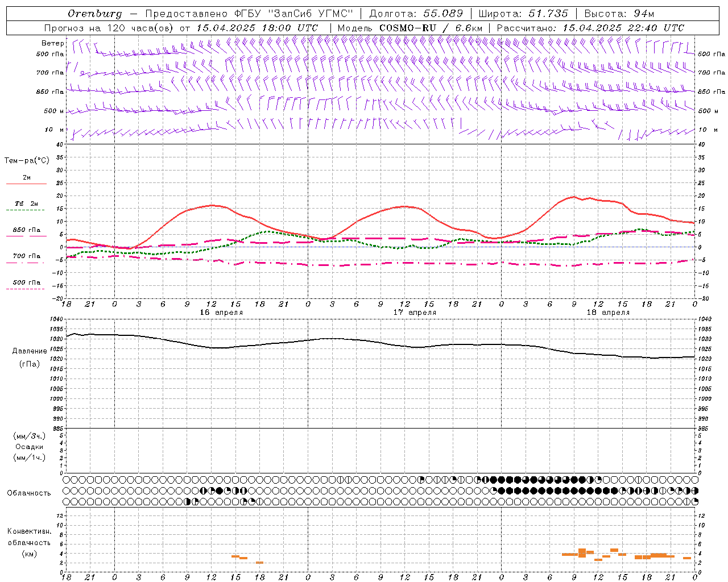728x582 pixels.
Task: Click the "17 апреля" date label
Action: [415, 313]
